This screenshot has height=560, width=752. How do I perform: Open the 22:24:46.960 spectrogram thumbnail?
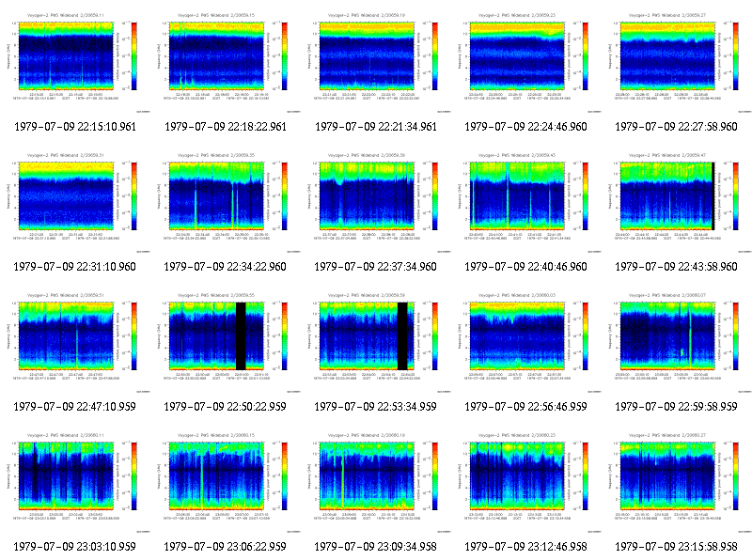point(526,62)
